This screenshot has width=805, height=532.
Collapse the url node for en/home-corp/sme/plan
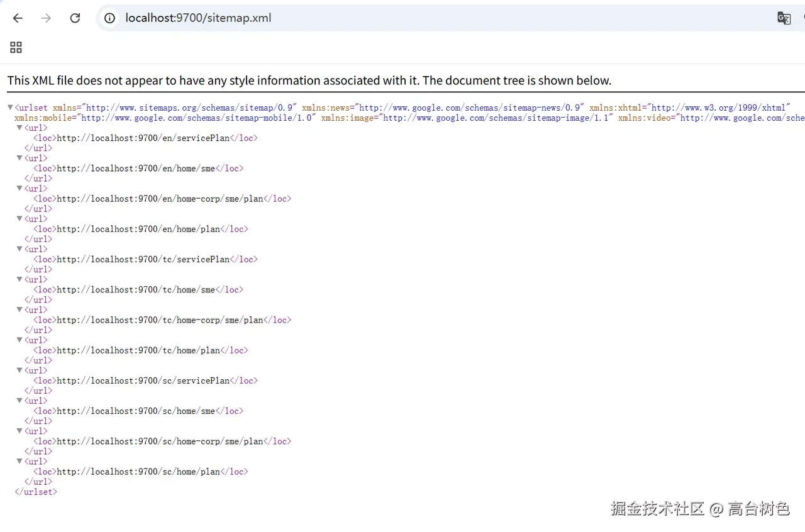(19, 189)
